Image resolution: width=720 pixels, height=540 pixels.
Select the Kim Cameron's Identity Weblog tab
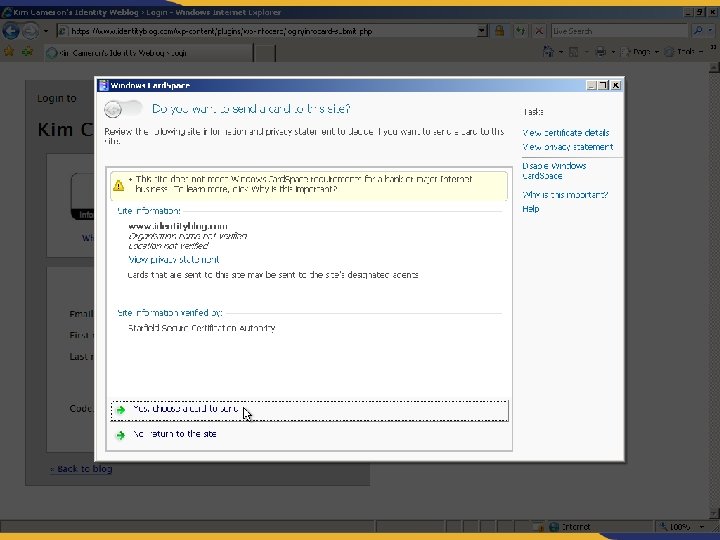(149, 53)
